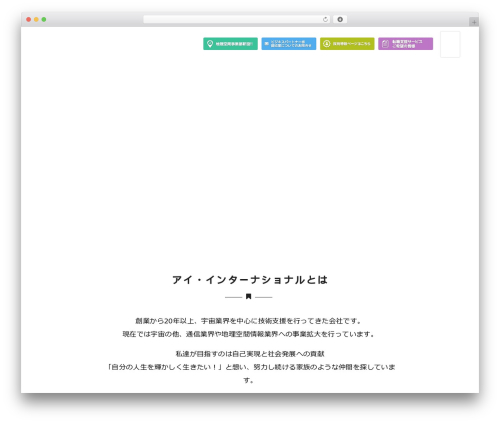
Task: Click the paragraph line starting 創業から20年以上
Action: click(x=248, y=321)
